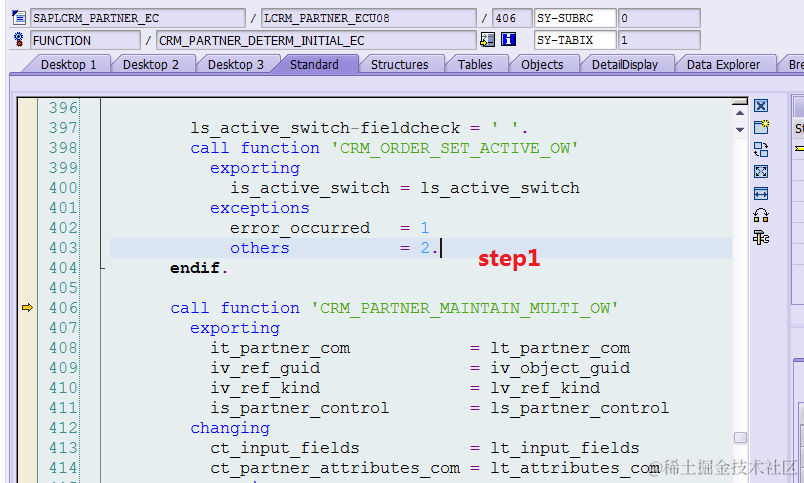The image size is (804, 483).
Task: Click the LCRM_PARTNER_ECU08 include field
Action: point(369,18)
